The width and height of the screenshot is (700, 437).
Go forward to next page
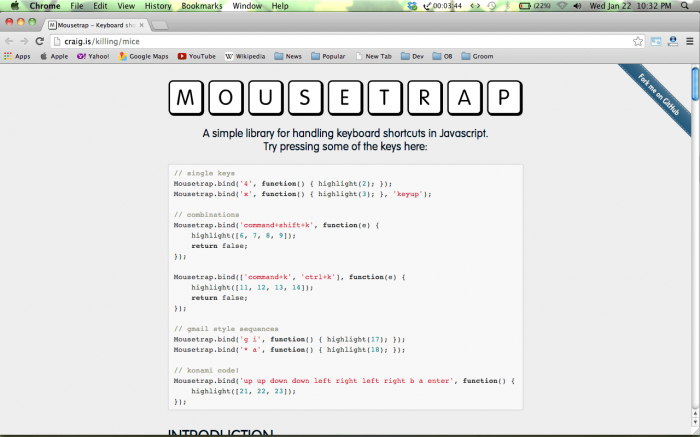(24, 41)
